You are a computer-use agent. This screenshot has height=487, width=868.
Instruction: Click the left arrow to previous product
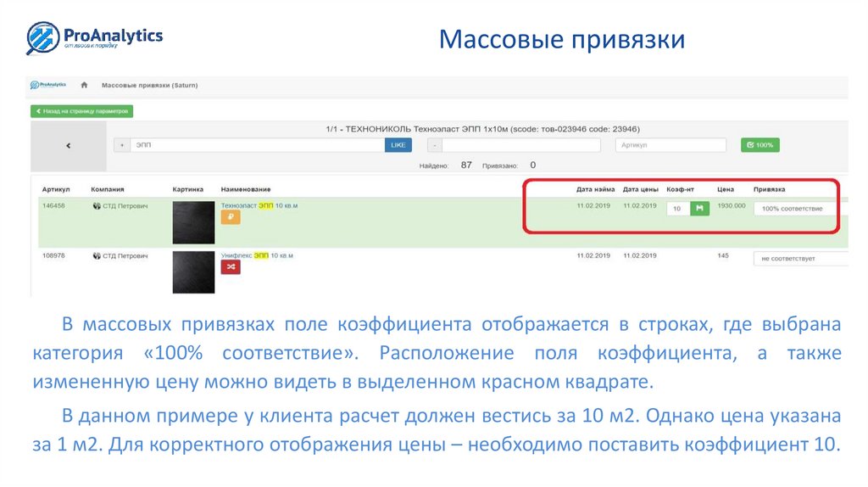click(x=68, y=146)
